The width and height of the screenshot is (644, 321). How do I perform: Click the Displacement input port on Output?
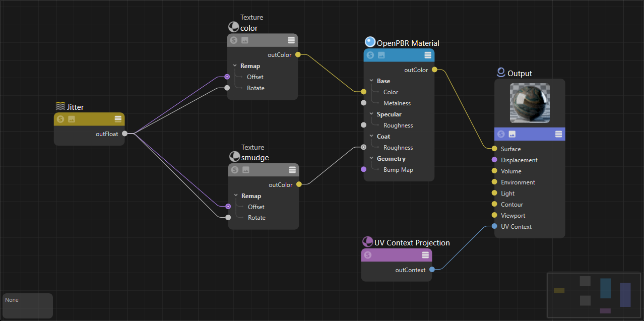tap(494, 160)
